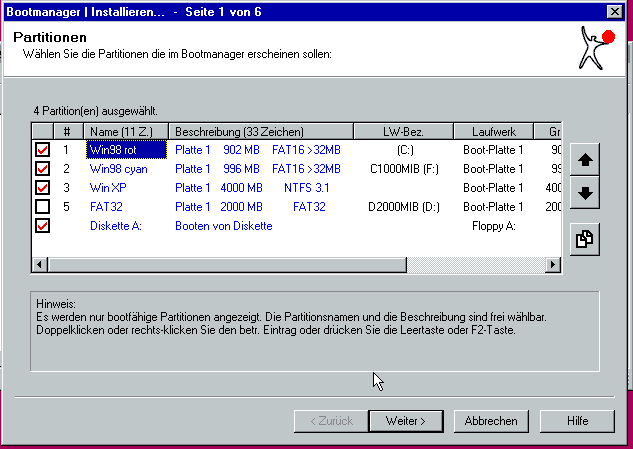
Task: Click the Bootmanager dancing figure logo
Action: [597, 45]
